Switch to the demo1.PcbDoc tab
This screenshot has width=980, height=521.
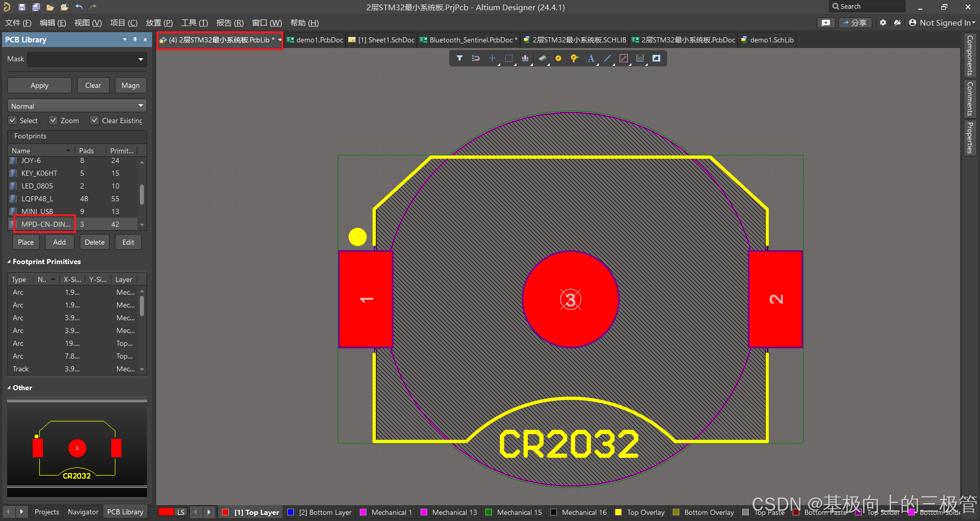pos(315,40)
